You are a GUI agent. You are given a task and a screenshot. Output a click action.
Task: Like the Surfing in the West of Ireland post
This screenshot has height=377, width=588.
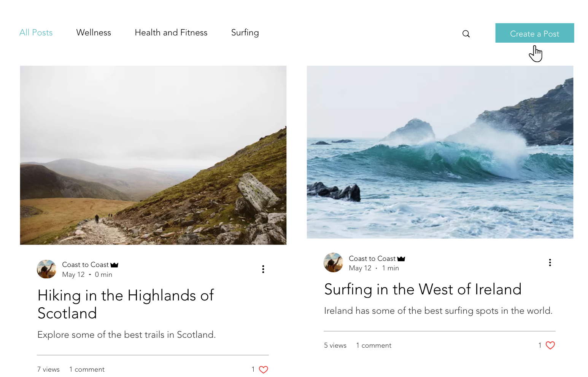[x=550, y=345]
